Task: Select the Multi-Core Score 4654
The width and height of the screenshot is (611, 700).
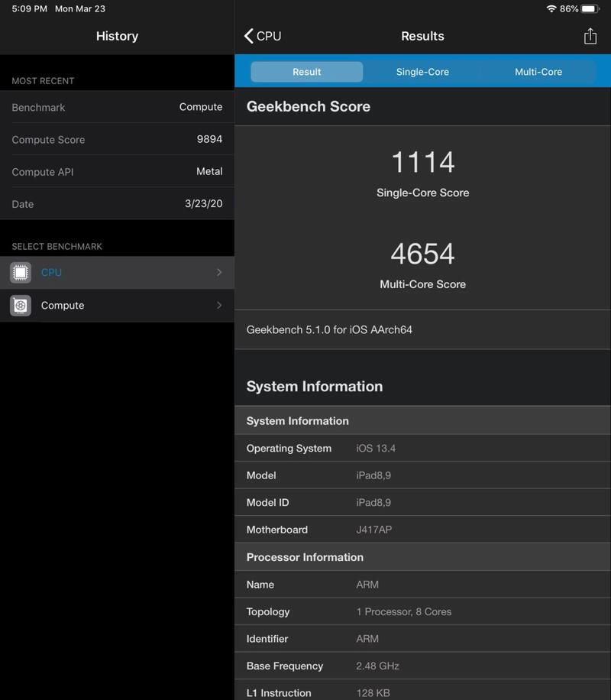Action: 422,254
